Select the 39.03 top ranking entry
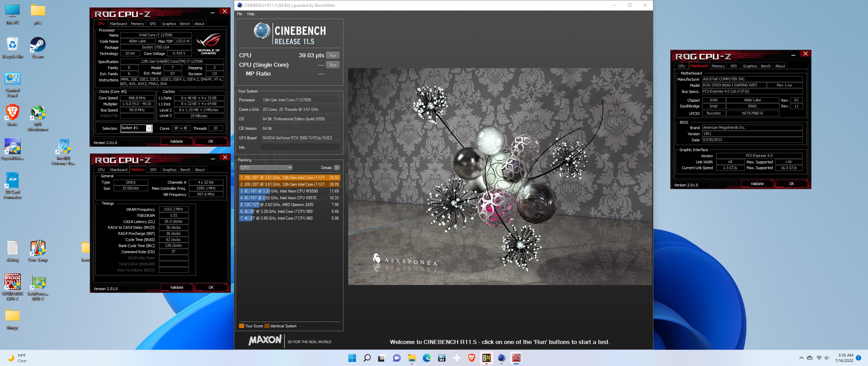This screenshot has height=366, width=868. pos(289,178)
